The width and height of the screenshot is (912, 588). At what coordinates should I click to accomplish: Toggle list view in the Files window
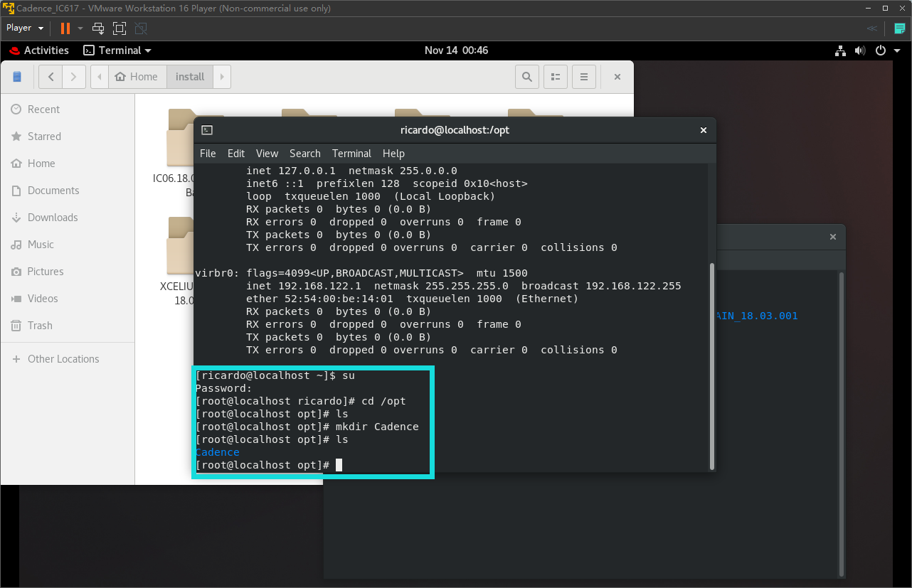(556, 77)
